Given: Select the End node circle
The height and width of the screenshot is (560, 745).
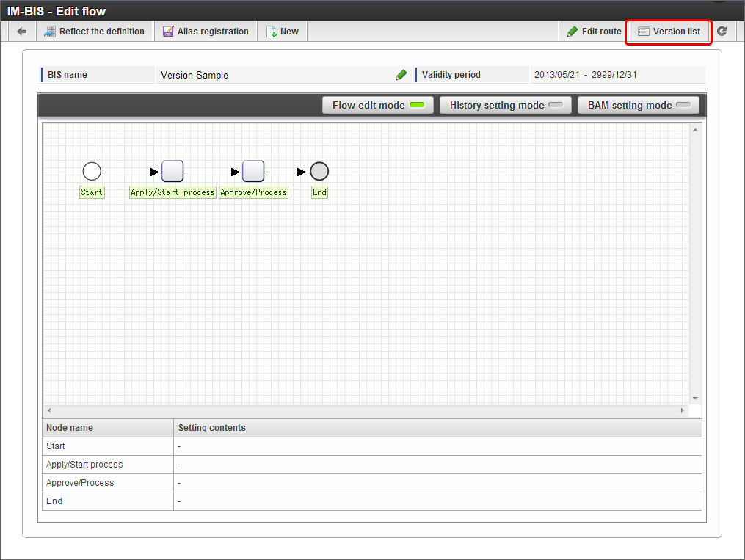Looking at the screenshot, I should (x=319, y=172).
